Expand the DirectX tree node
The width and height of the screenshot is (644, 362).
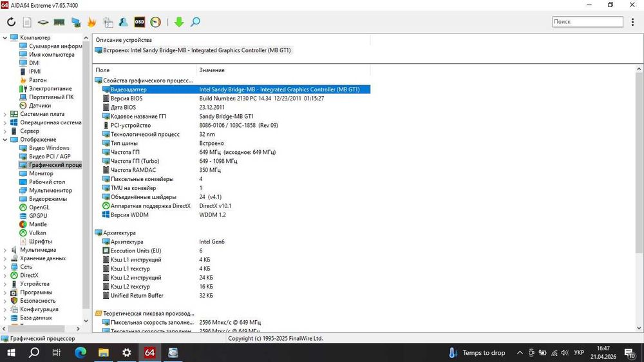coord(5,275)
